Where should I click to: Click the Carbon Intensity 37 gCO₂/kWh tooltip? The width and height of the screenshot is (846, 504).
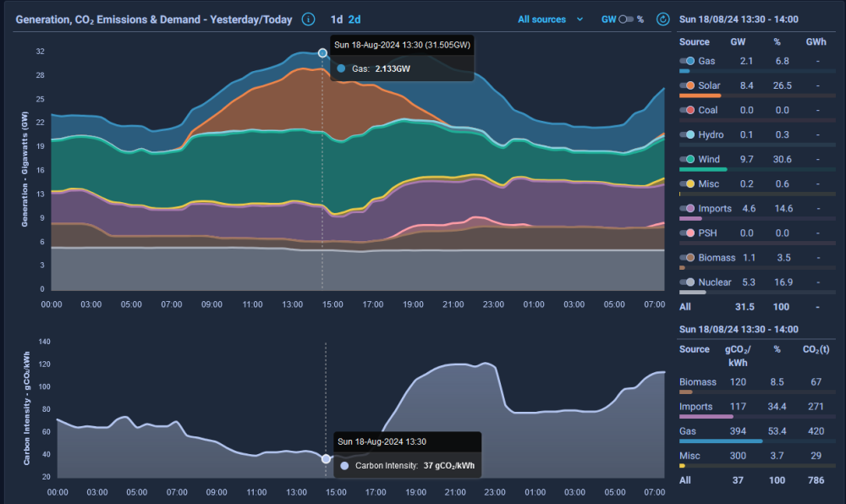pyautogui.click(x=408, y=465)
